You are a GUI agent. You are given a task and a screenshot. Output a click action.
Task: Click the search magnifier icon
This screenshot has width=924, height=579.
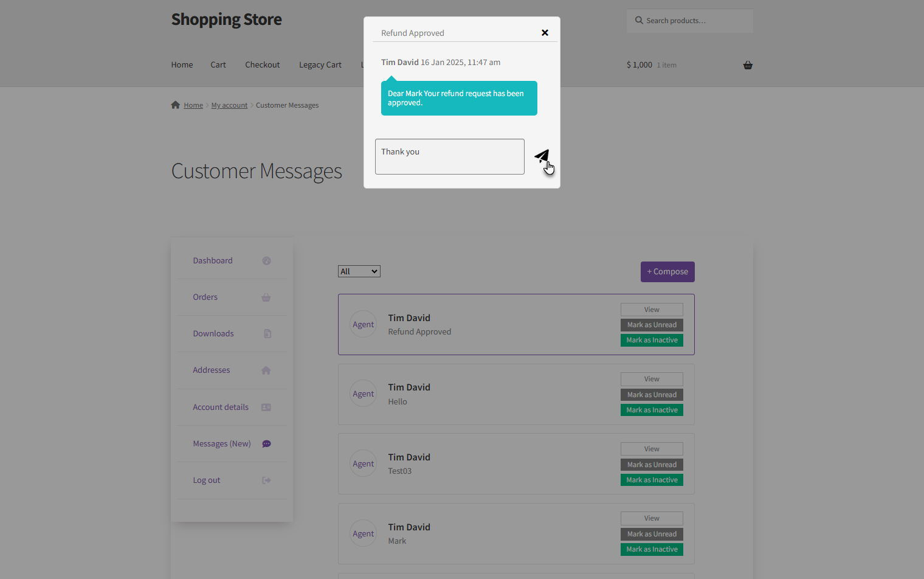(639, 20)
